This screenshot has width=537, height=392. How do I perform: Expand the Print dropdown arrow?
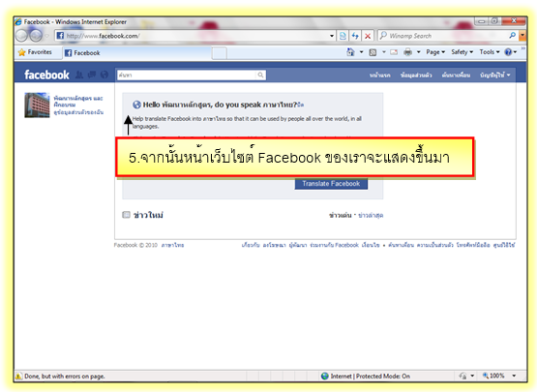418,52
